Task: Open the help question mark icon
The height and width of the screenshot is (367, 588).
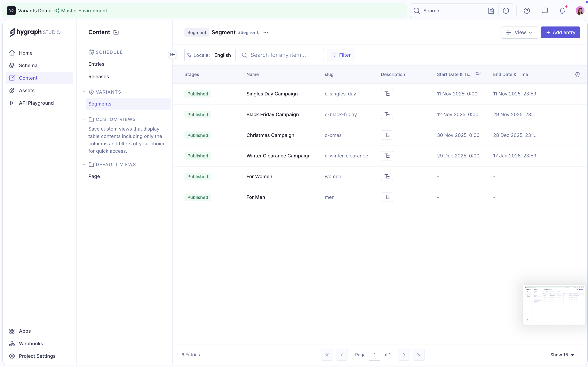Action: click(x=527, y=10)
